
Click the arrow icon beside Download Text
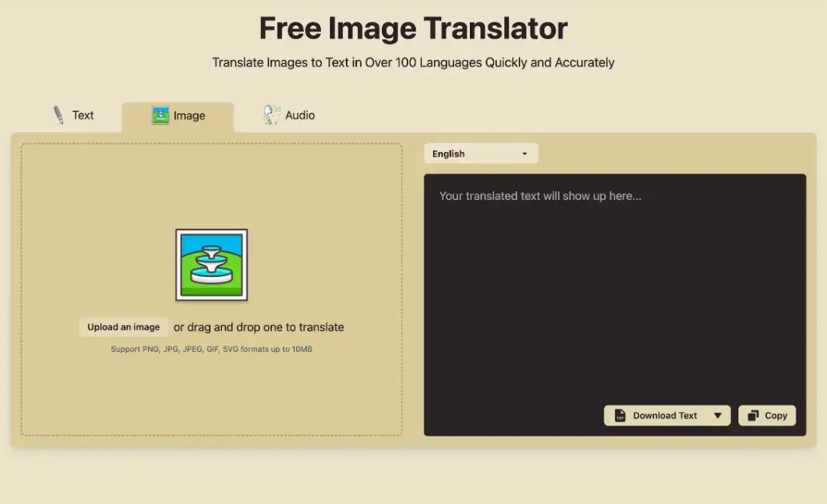pos(717,415)
